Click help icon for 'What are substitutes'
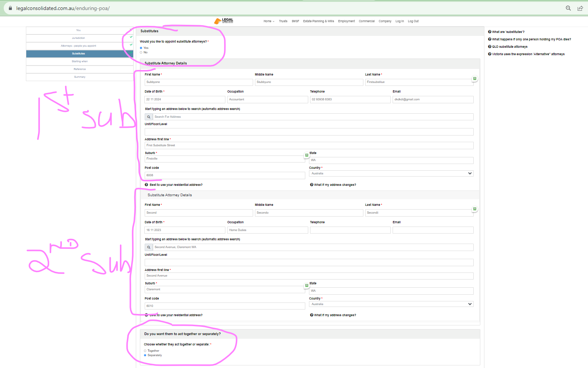The width and height of the screenshot is (588, 368). point(490,32)
